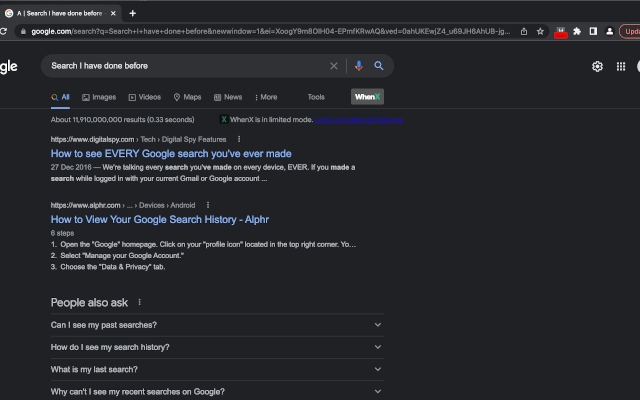Open the Extensions puzzle piece menu
The height and width of the screenshot is (400, 640).
pos(577,31)
